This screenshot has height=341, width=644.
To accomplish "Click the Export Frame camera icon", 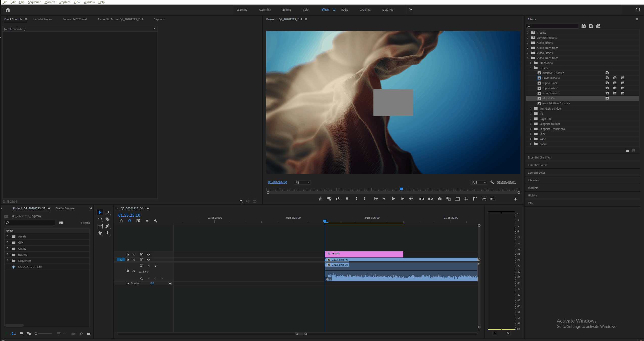I will pyautogui.click(x=440, y=199).
